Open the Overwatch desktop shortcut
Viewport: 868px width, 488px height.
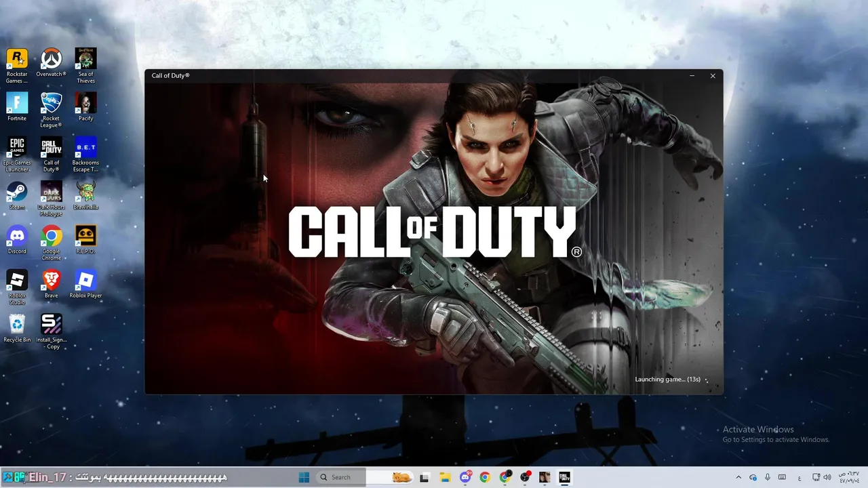[x=52, y=63]
